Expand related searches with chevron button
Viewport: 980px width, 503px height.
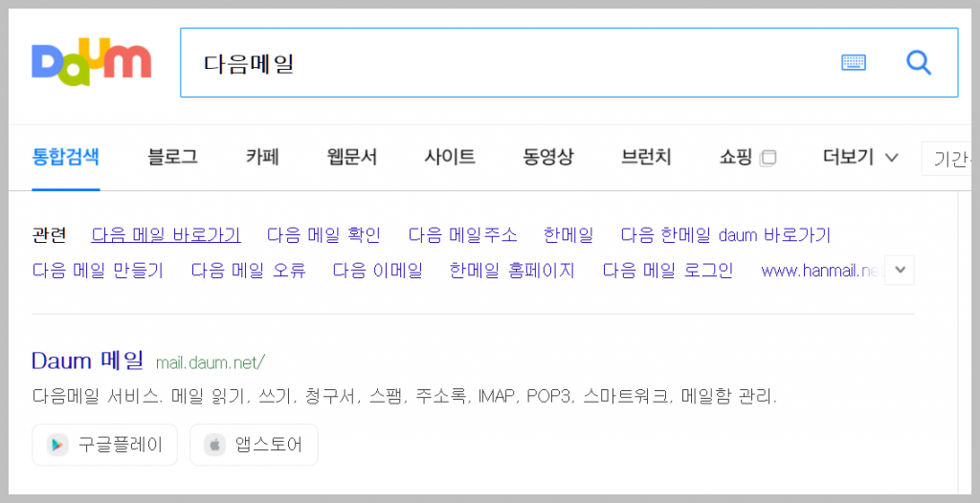pos(900,270)
